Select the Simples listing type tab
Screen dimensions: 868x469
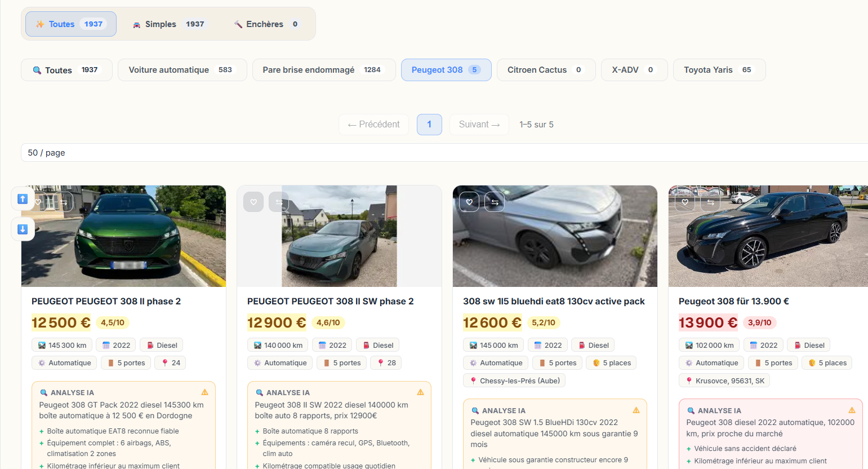(168, 24)
